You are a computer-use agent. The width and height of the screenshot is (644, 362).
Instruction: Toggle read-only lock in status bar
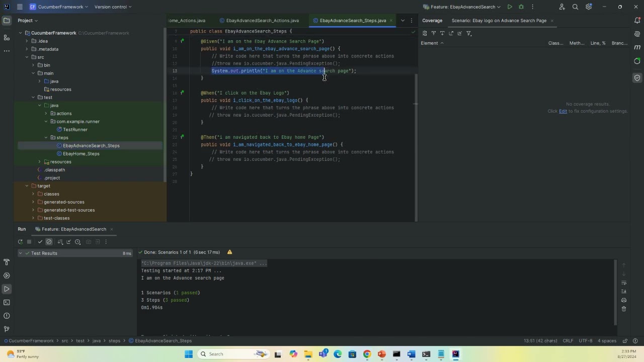pos(625,341)
